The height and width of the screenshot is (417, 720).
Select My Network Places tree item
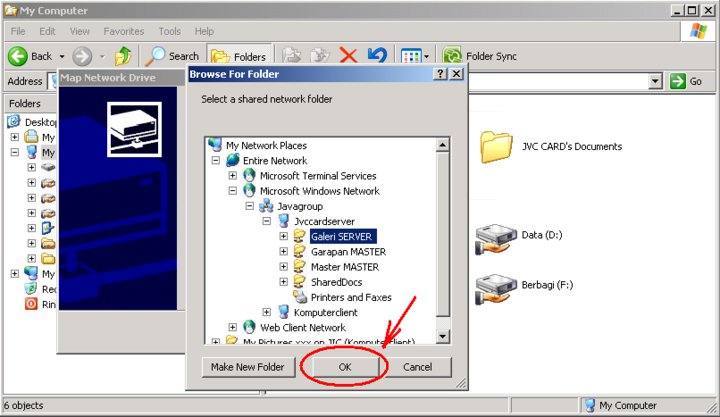tap(266, 146)
